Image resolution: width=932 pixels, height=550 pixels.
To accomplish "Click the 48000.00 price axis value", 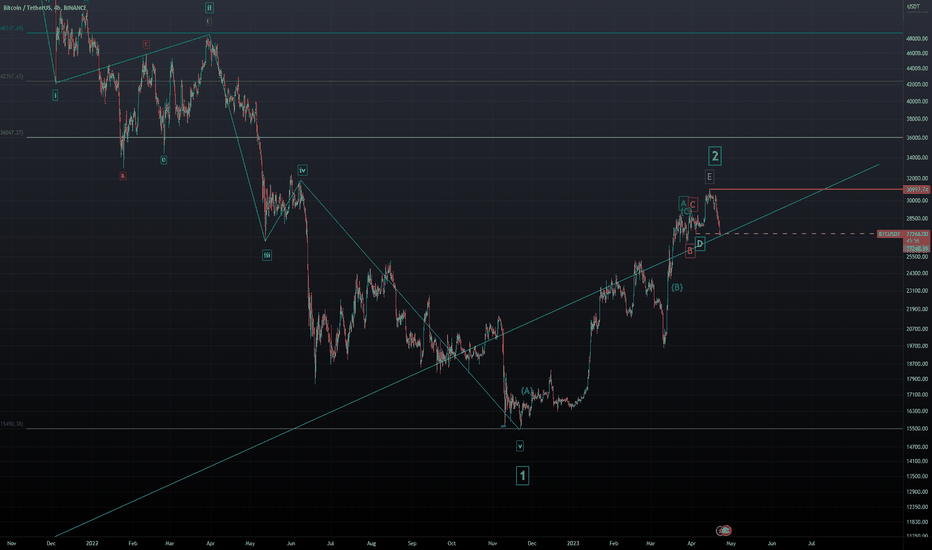I will point(917,39).
